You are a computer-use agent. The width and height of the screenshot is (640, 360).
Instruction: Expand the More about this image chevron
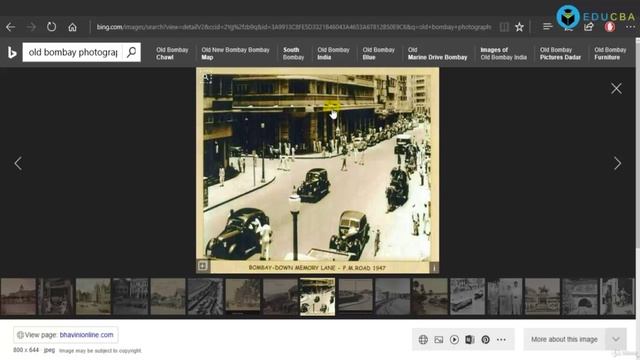click(x=616, y=339)
